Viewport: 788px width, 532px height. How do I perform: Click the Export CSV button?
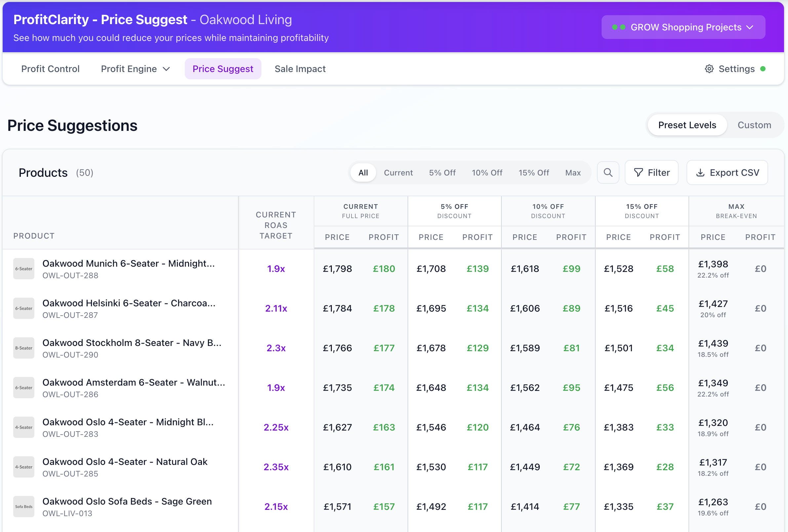pos(727,172)
